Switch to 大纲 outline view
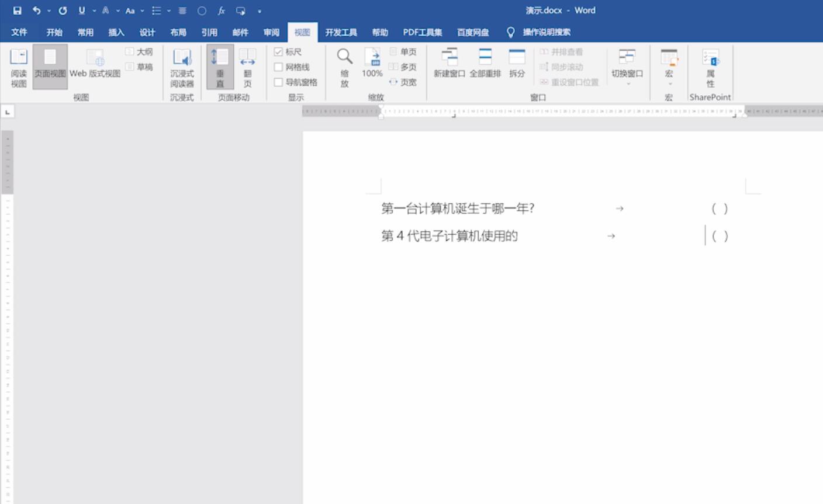Viewport: 823px width, 504px height. coord(139,52)
